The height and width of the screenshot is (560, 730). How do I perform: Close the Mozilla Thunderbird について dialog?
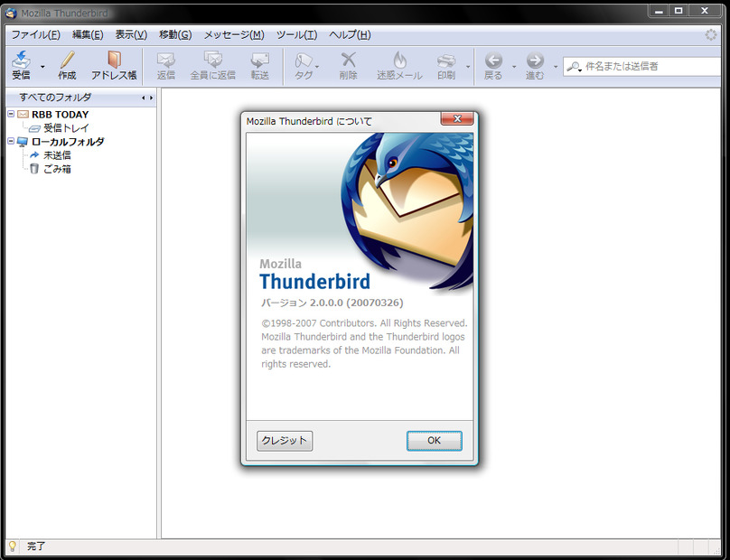click(457, 119)
